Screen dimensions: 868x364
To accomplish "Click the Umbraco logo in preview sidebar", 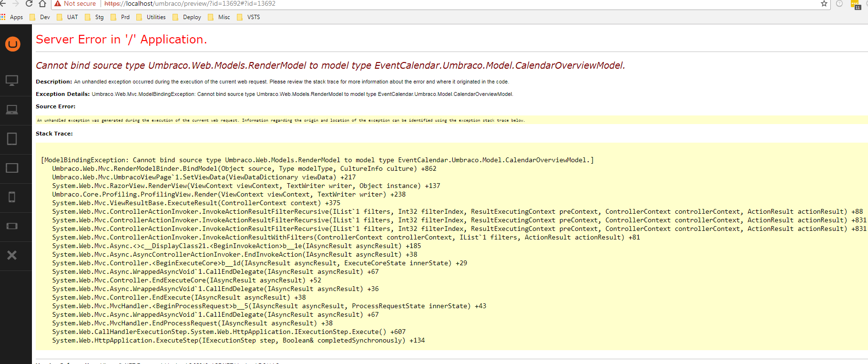I will tap(13, 44).
